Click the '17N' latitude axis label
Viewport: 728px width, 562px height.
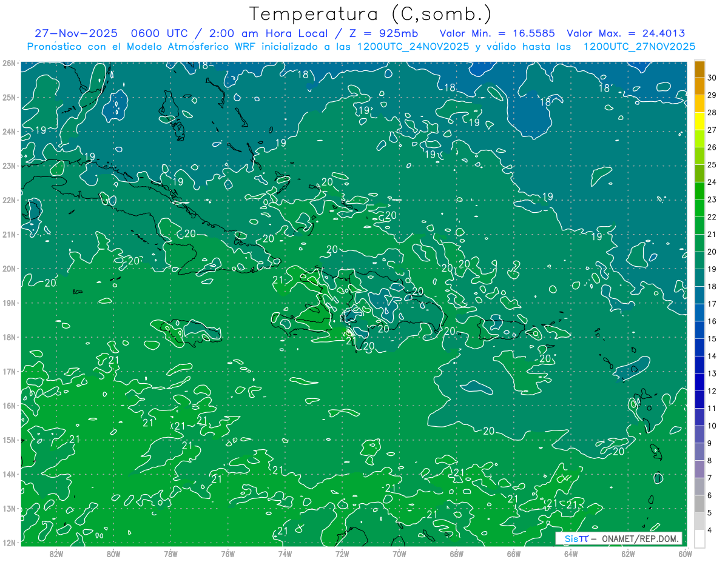coord(9,371)
